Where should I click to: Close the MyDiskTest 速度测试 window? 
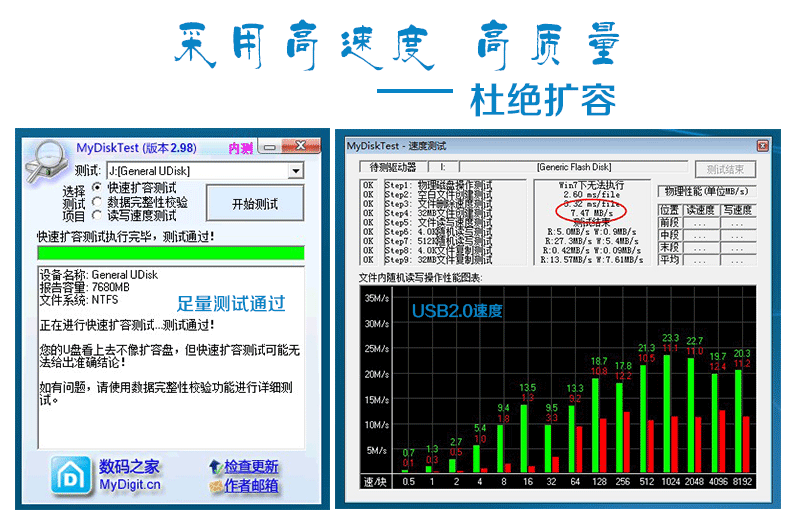[x=762, y=146]
